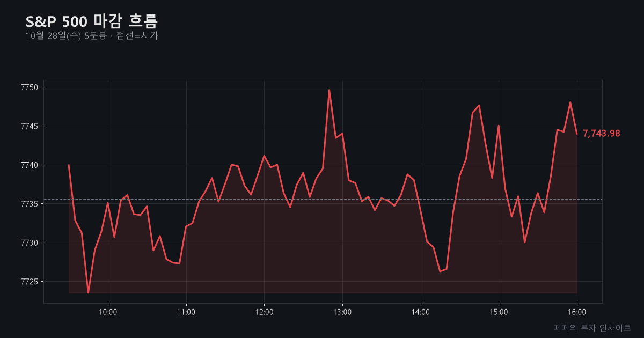Click the 7730 y-axis label

[x=30, y=243]
